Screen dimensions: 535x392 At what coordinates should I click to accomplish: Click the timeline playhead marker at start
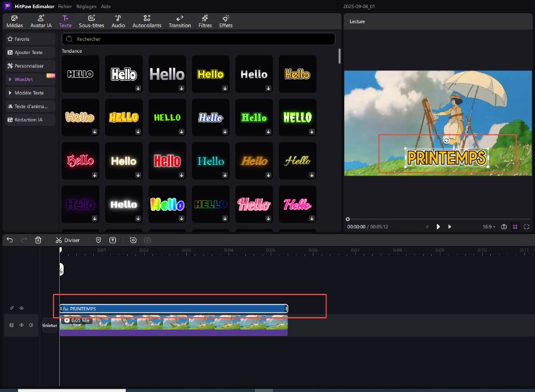click(x=60, y=250)
